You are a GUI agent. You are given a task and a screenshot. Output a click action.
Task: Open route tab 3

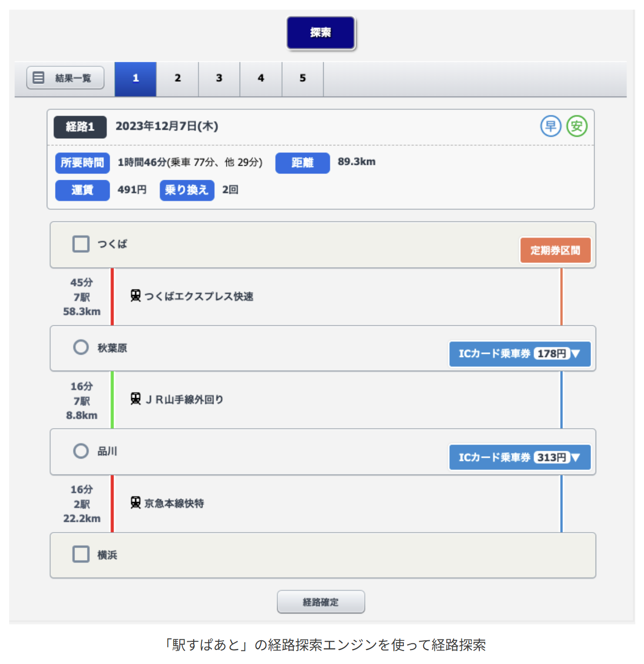tap(219, 78)
